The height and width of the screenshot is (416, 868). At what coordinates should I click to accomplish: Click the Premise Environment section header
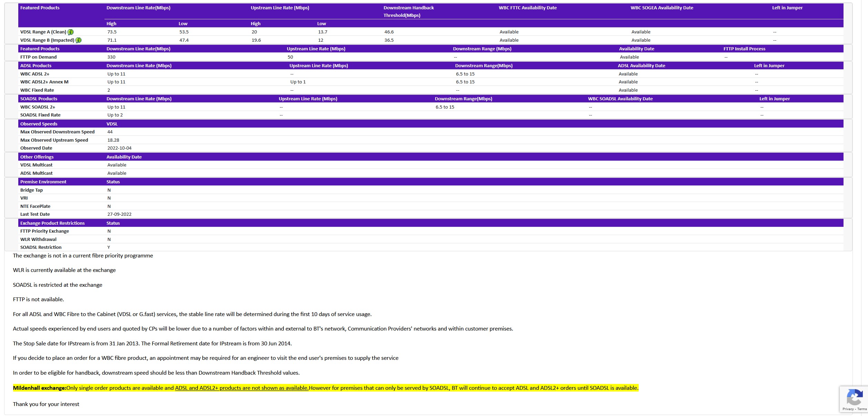tap(43, 182)
